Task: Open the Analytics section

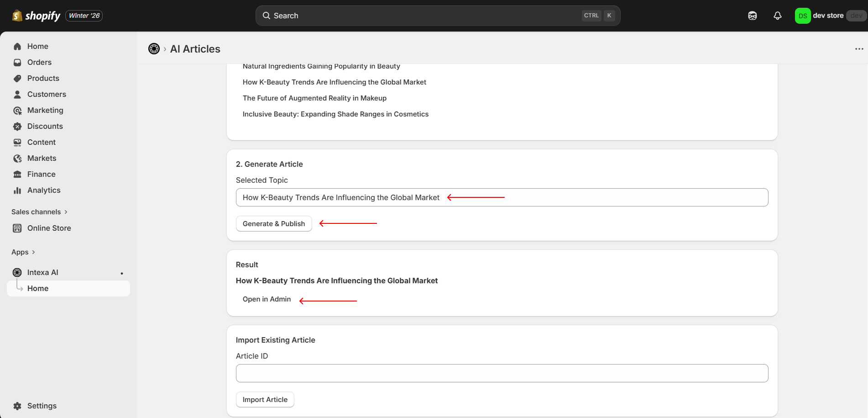Action: click(x=43, y=190)
